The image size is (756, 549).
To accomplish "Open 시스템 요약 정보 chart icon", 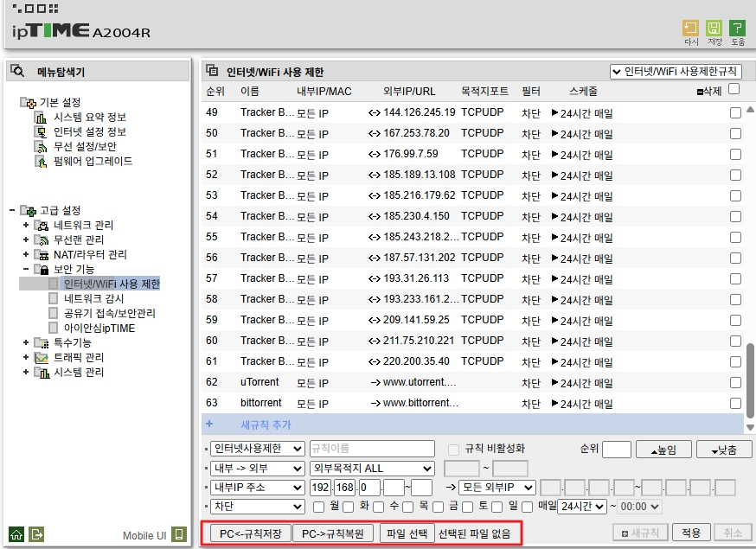I will point(41,117).
